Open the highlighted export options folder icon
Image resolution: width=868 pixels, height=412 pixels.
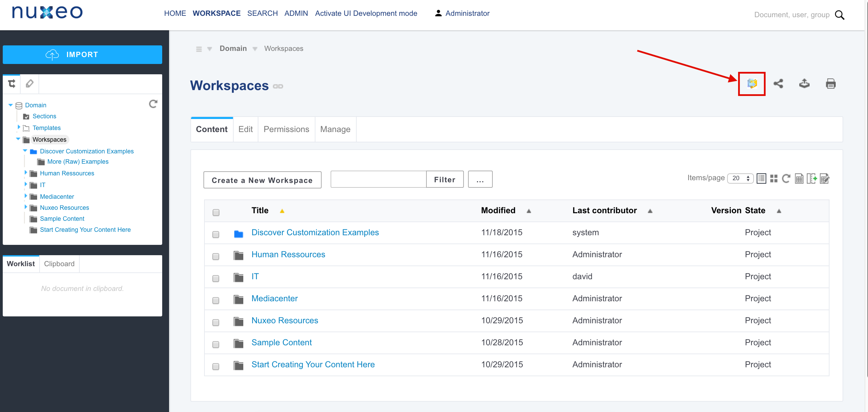(x=752, y=84)
